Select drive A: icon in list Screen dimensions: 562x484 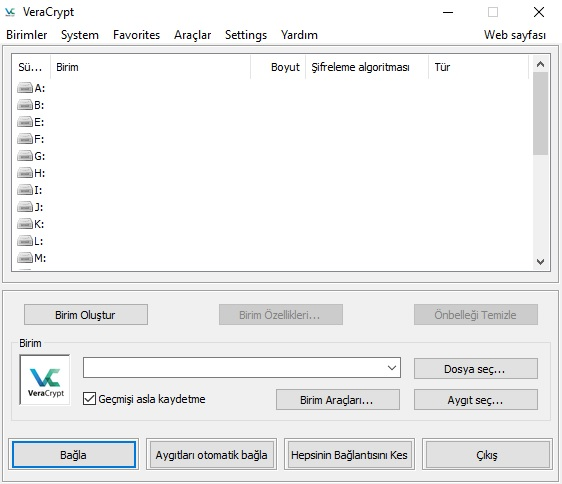(25, 88)
